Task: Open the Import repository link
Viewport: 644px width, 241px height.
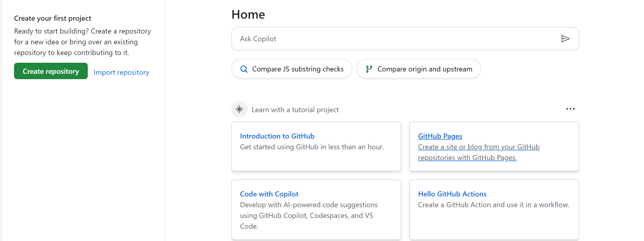Action: pos(122,72)
